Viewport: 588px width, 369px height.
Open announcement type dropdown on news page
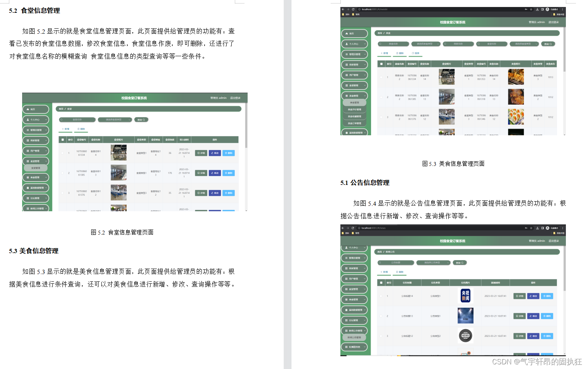pyautogui.click(x=434, y=263)
